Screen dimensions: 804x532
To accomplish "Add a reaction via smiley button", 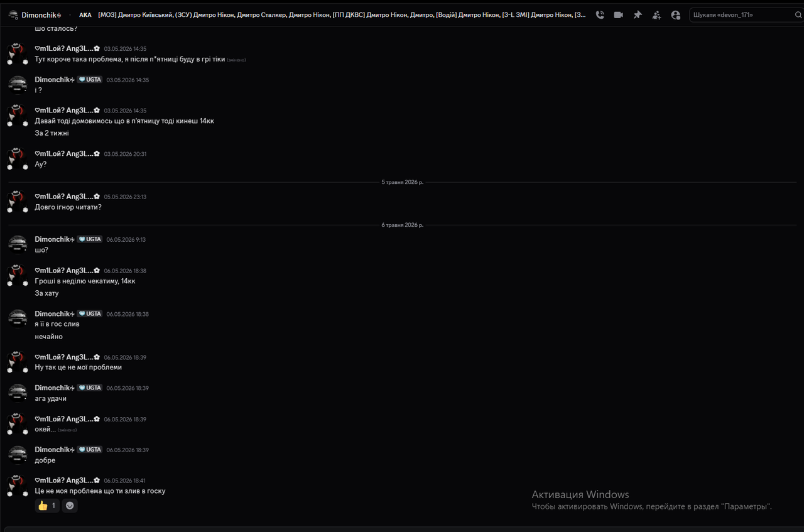I will click(x=70, y=506).
